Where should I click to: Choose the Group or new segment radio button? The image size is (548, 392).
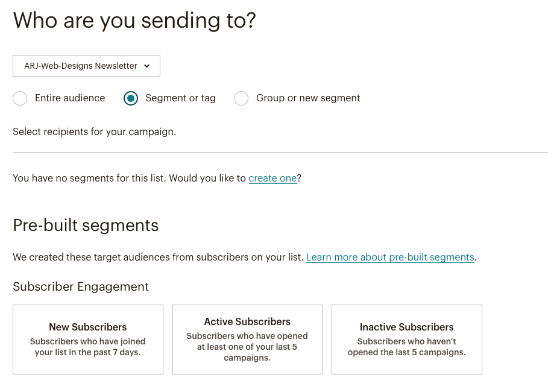(x=241, y=98)
